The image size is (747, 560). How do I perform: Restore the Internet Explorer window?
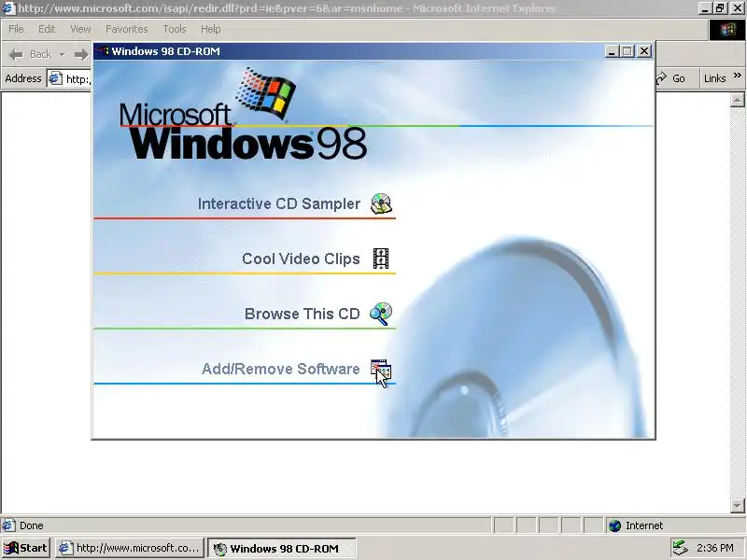click(721, 8)
